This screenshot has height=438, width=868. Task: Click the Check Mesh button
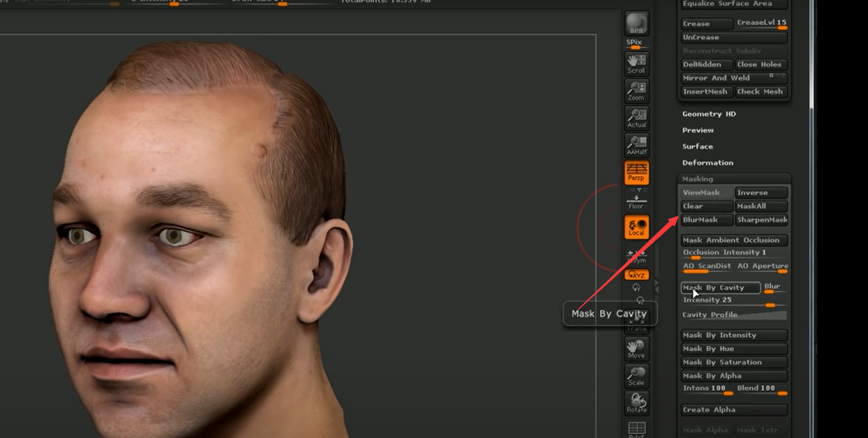click(x=761, y=91)
